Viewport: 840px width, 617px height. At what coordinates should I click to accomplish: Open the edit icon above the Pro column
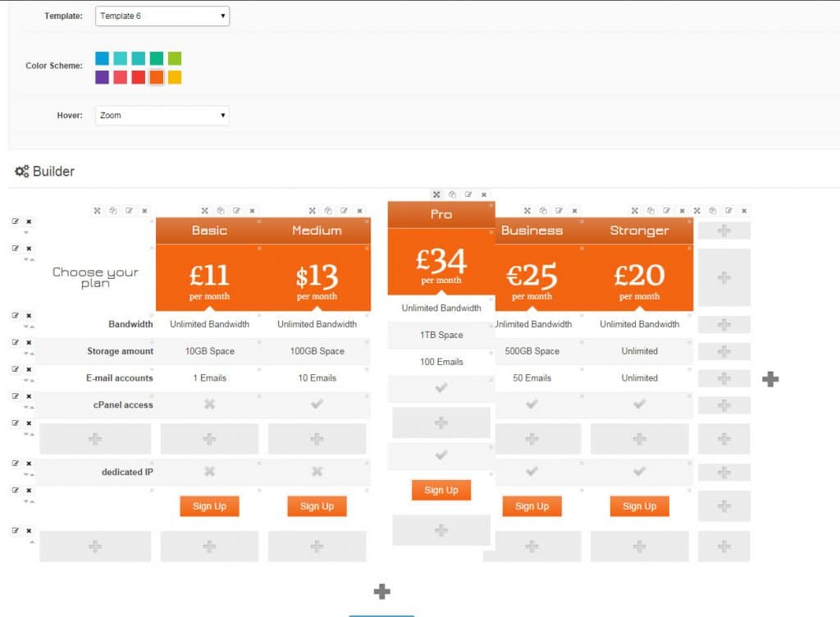click(x=468, y=194)
